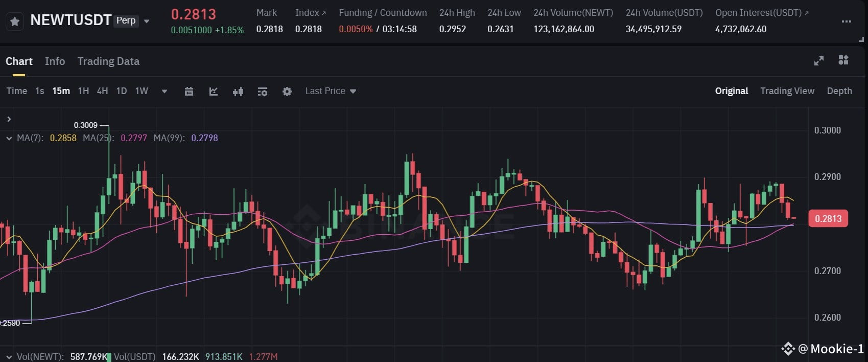This screenshot has height=362, width=868.
Task: Switch to the Info tab
Action: coord(55,61)
